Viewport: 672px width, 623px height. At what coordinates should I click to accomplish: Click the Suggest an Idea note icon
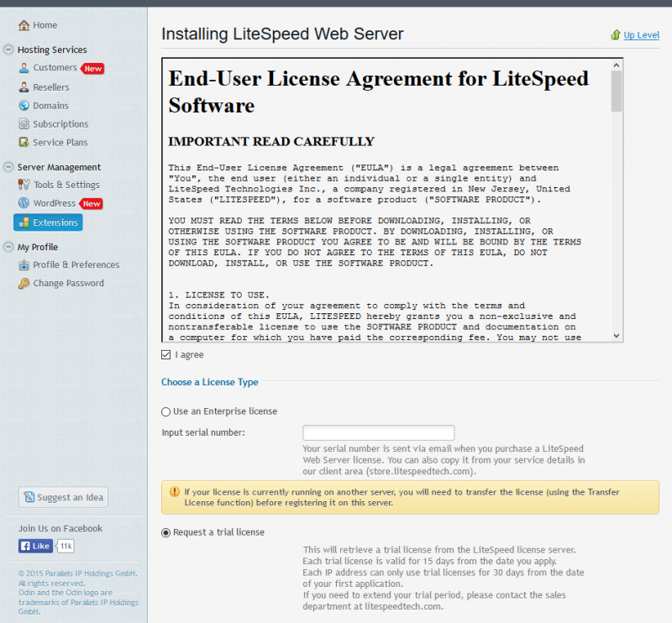pos(29,497)
